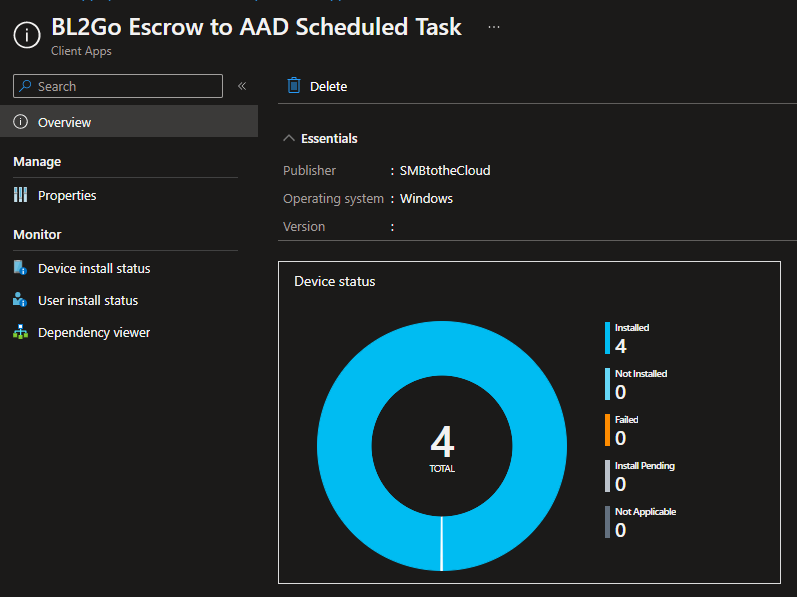
Task: Open the Dependency viewer page
Action: [94, 332]
